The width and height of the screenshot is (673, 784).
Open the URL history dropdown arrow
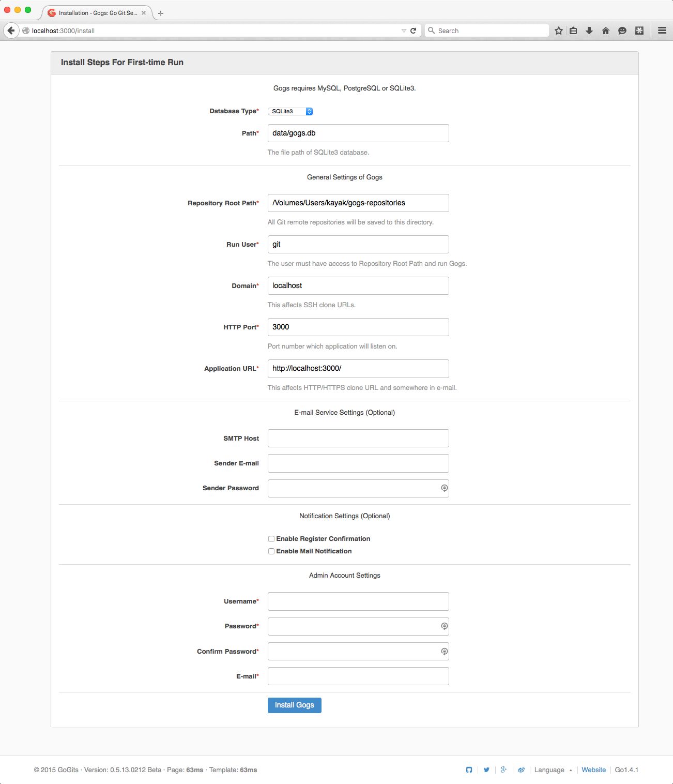(404, 31)
